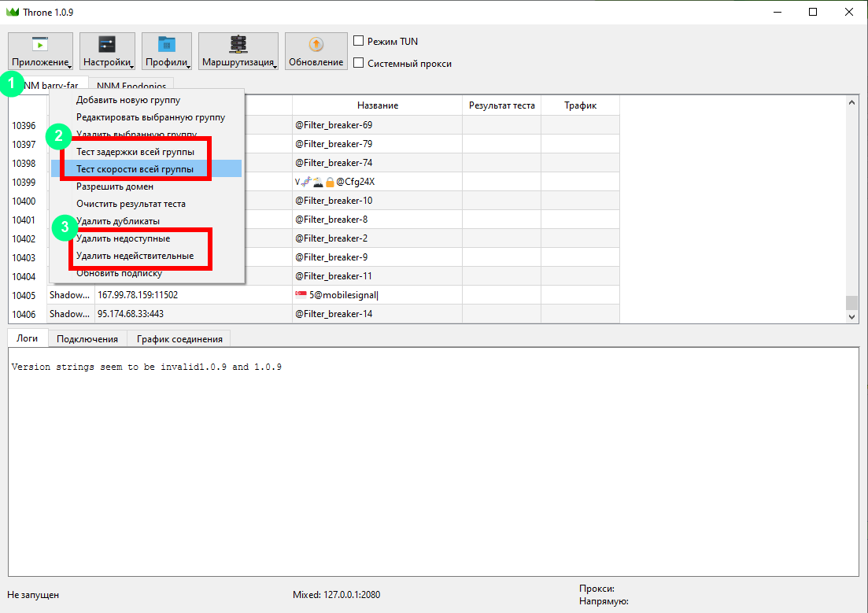Open the Профили toolbar menu
The height and width of the screenshot is (613, 868).
(x=167, y=51)
